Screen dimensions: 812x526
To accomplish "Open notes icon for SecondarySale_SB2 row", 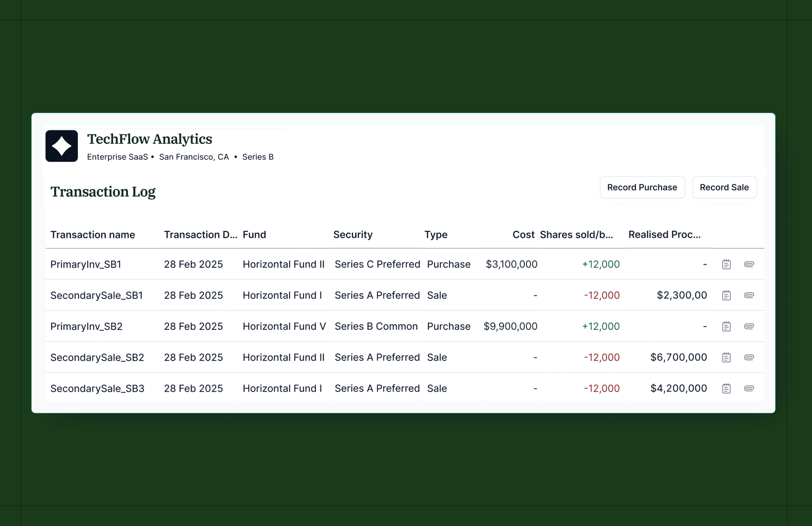I will coord(726,357).
